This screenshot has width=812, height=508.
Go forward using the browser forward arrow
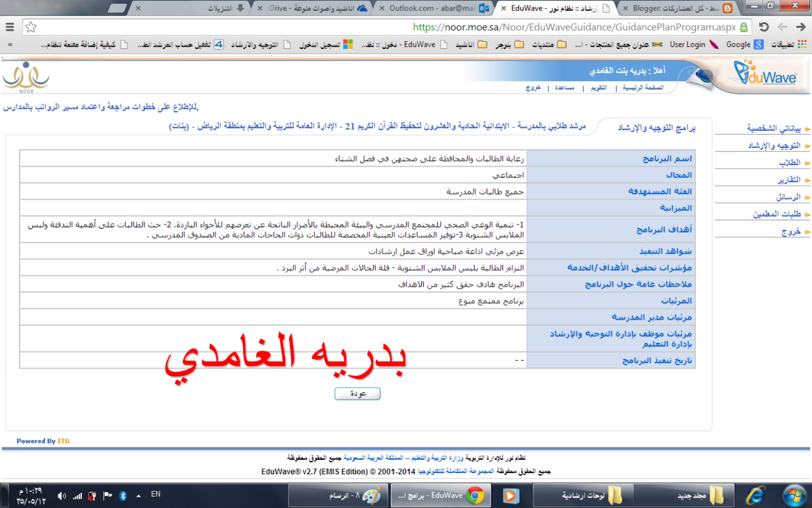coord(801,27)
